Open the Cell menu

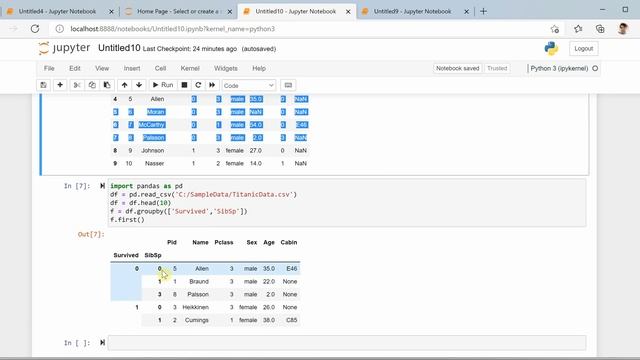[160, 68]
